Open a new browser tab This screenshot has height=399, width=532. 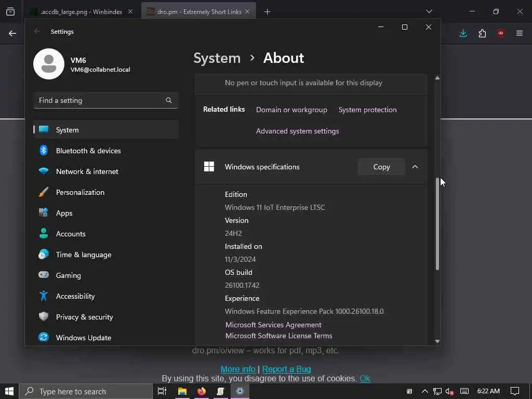pos(267,12)
